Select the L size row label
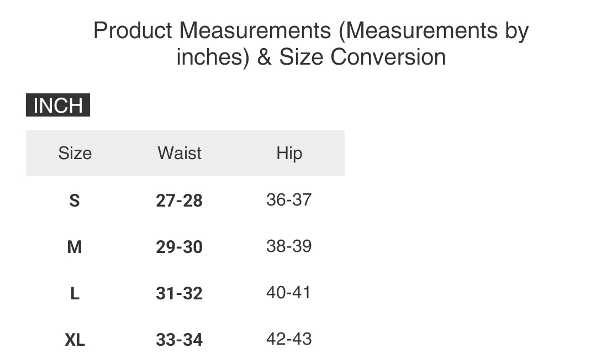The width and height of the screenshot is (596, 364). (75, 293)
